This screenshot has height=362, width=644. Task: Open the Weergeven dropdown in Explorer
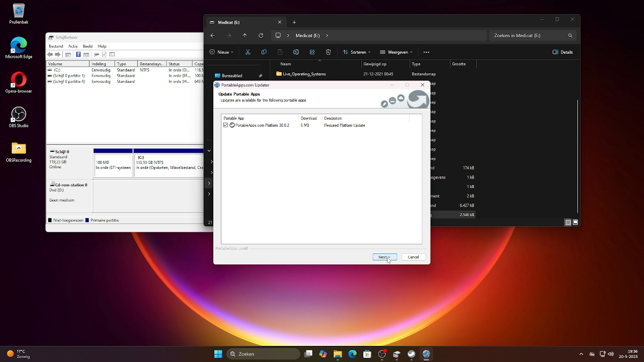tap(396, 52)
